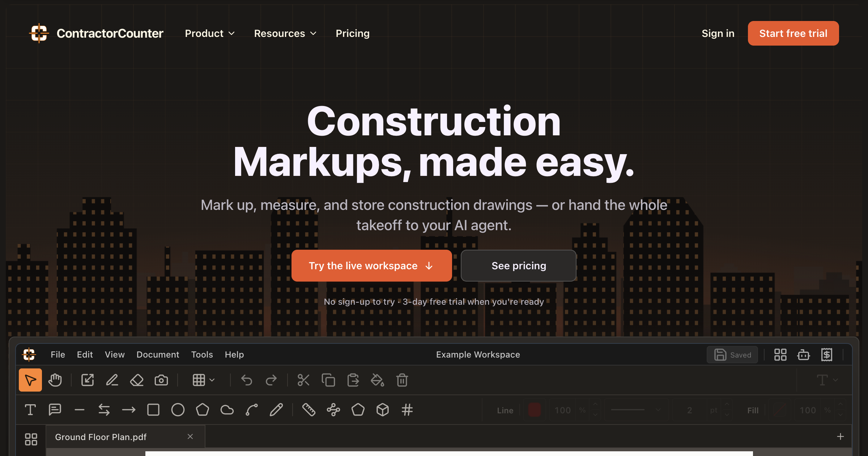Screen dimensions: 868x456
Task: Select the straight line tool
Action: tap(80, 410)
